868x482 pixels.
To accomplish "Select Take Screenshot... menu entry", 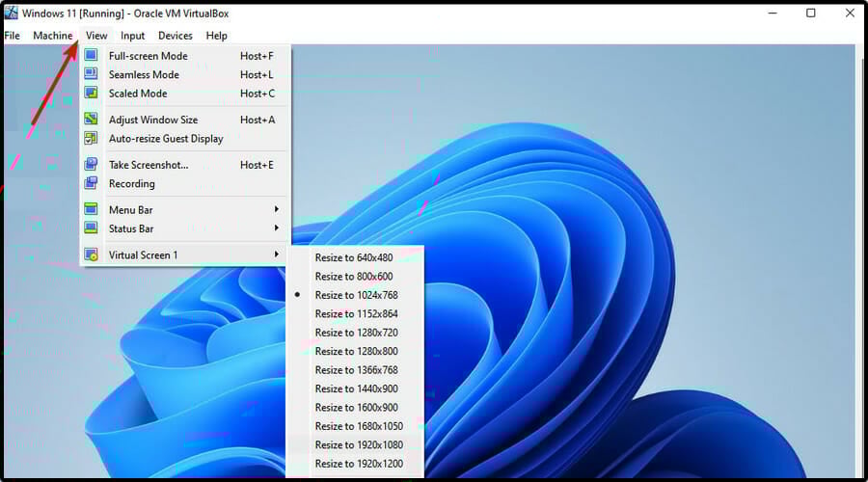I will [x=185, y=165].
